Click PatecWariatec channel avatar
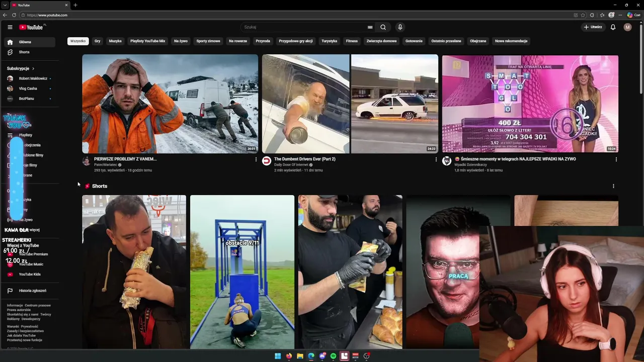The width and height of the screenshot is (644, 362). click(87, 161)
